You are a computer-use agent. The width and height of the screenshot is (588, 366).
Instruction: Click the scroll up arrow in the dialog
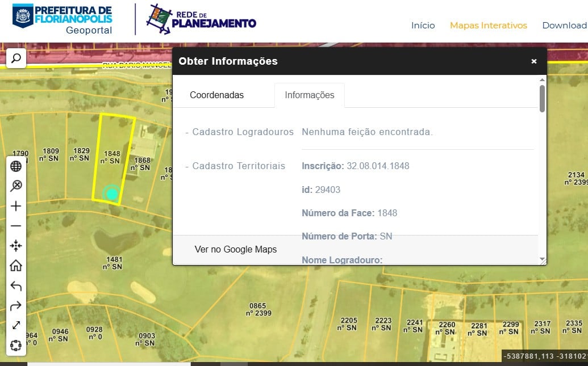pyautogui.click(x=542, y=80)
